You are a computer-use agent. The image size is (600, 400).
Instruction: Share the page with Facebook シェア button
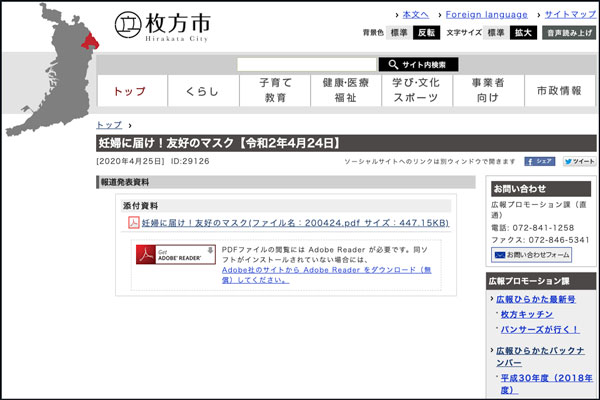(540, 161)
